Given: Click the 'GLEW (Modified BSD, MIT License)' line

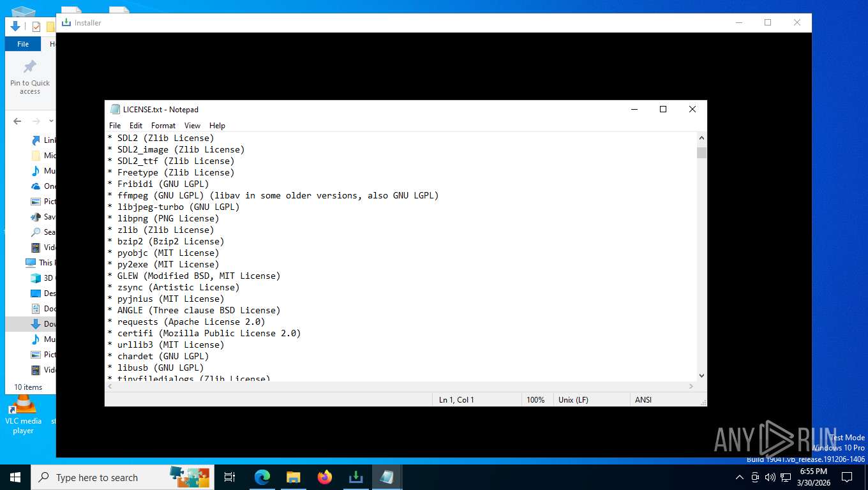Looking at the screenshot, I should point(194,276).
